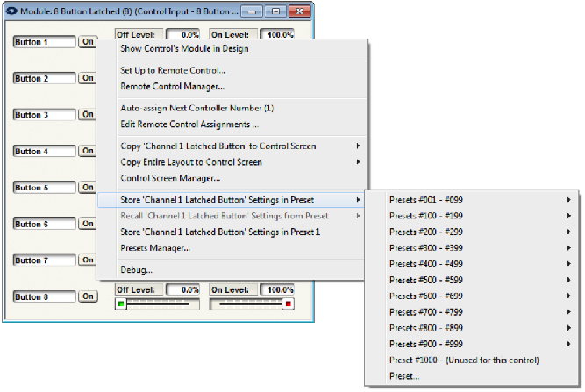The width and height of the screenshot is (585, 392).
Task: Click the Button 6 name field
Action: (45, 224)
